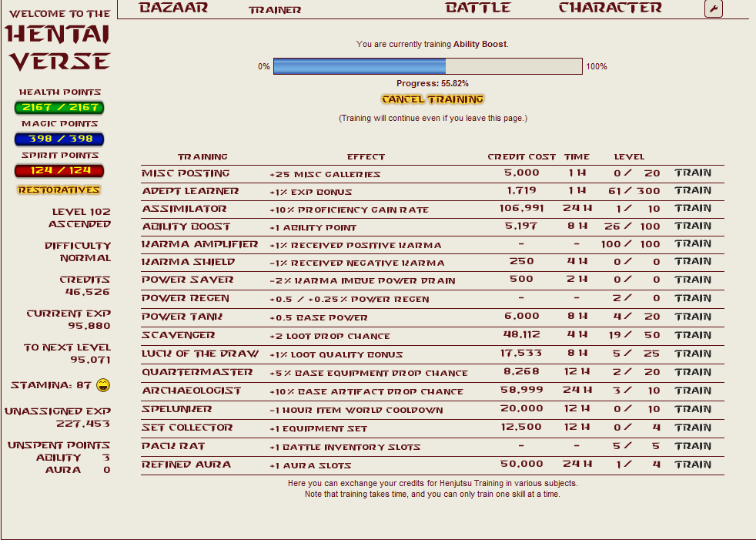The height and width of the screenshot is (540, 756).
Task: Train the Luck of the Draw skill
Action: [693, 354]
